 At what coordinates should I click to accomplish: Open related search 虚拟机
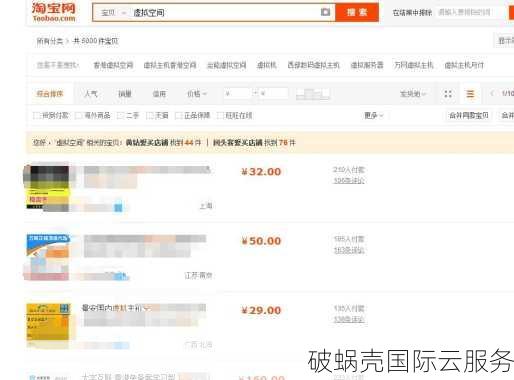pos(267,65)
